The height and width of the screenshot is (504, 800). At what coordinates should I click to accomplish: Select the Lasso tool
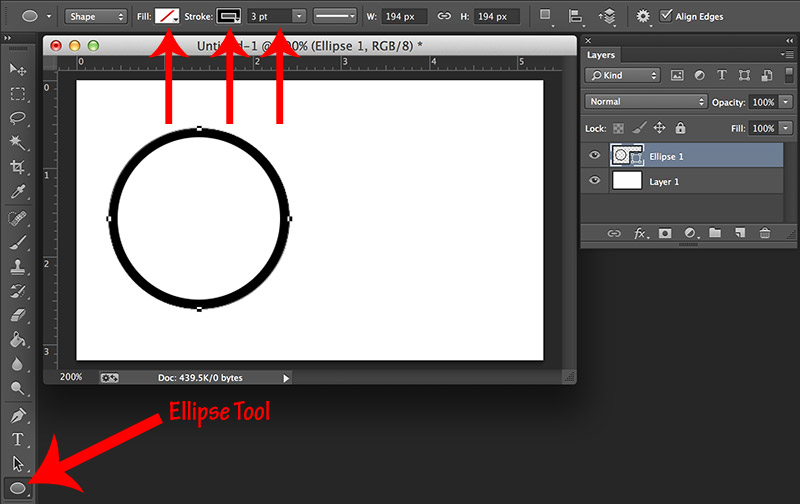point(18,118)
